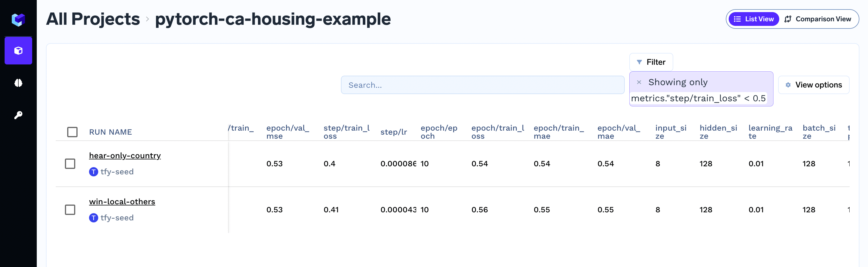Image resolution: width=868 pixels, height=267 pixels.
Task: Switch to Comparison View
Action: tap(818, 19)
